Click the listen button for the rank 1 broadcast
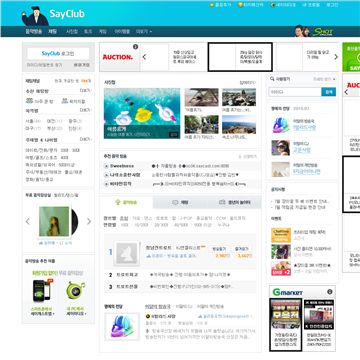The width and height of the screenshot is (360, 360). (219, 249)
